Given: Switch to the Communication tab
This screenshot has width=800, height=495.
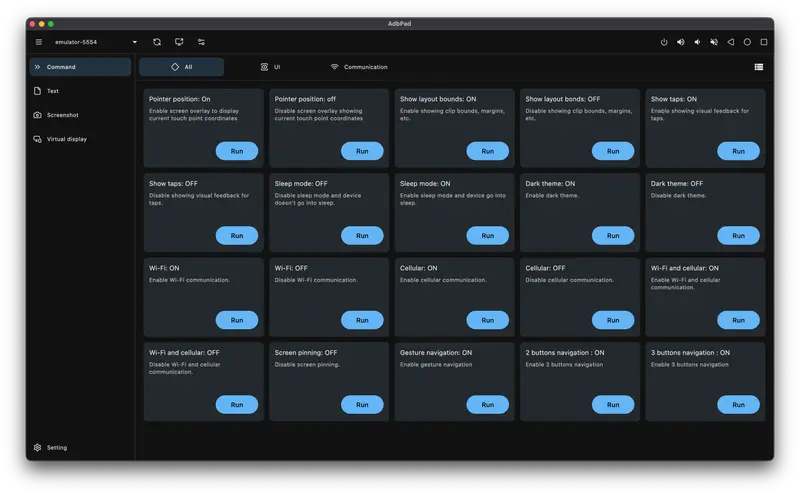Looking at the screenshot, I should pyautogui.click(x=359, y=67).
